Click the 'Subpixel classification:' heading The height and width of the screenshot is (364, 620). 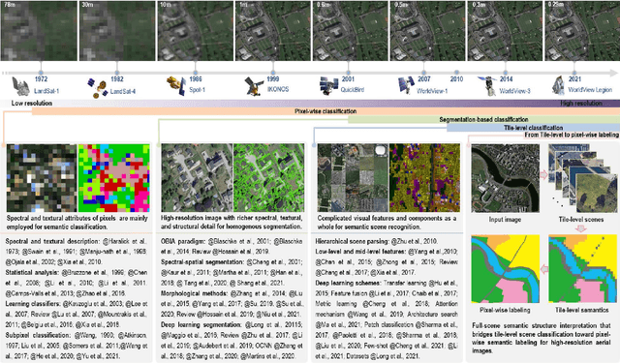coord(38,335)
